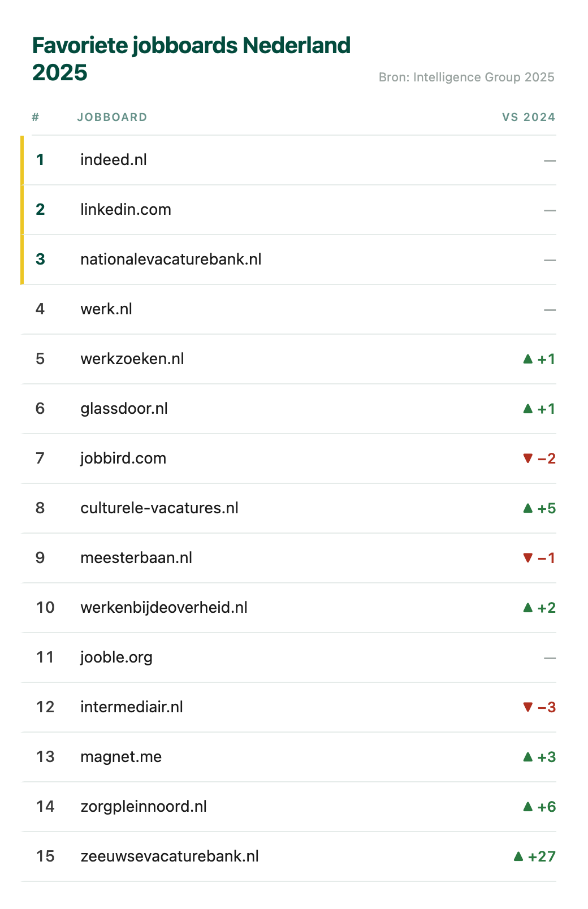Click the green up arrow for werkzoeken.nl
Viewport: 588px width, 909px height.
pyautogui.click(x=528, y=359)
